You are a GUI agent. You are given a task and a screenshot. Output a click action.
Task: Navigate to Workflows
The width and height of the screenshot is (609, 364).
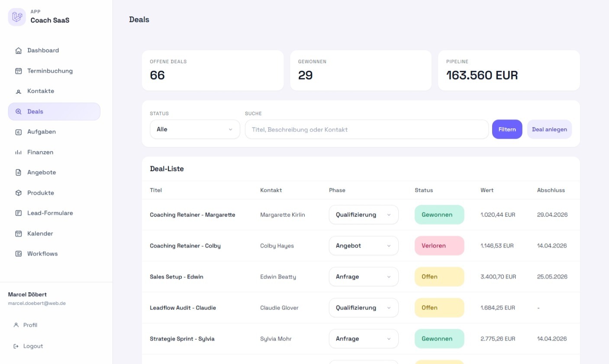(54, 254)
